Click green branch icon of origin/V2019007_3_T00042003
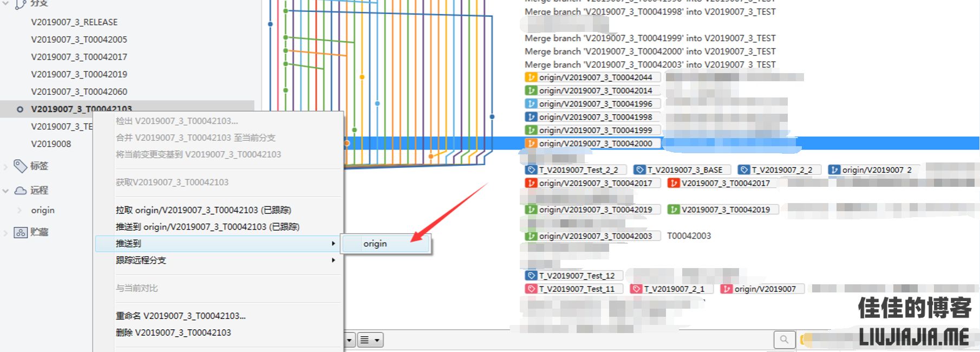The height and width of the screenshot is (352, 980). (x=531, y=236)
